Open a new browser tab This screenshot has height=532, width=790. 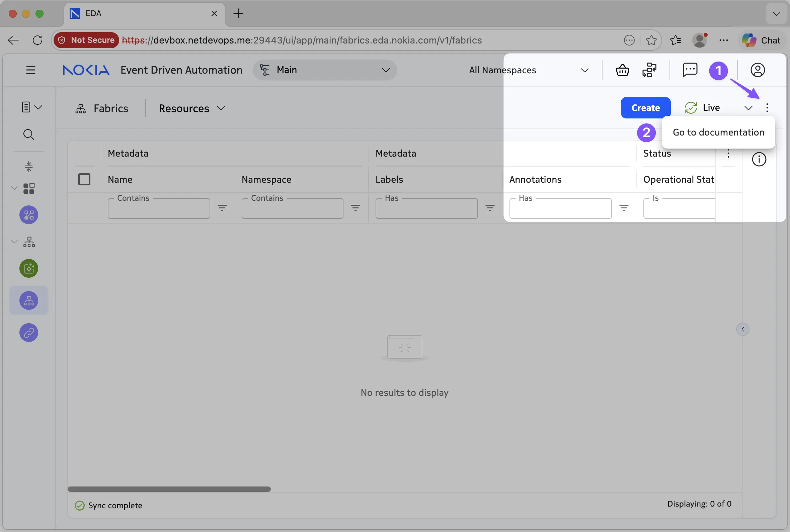tap(238, 14)
